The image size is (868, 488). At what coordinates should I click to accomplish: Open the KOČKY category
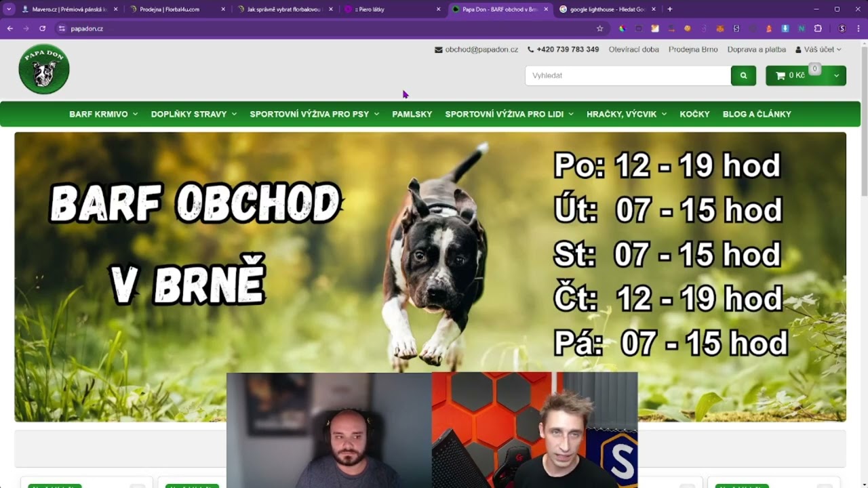694,114
